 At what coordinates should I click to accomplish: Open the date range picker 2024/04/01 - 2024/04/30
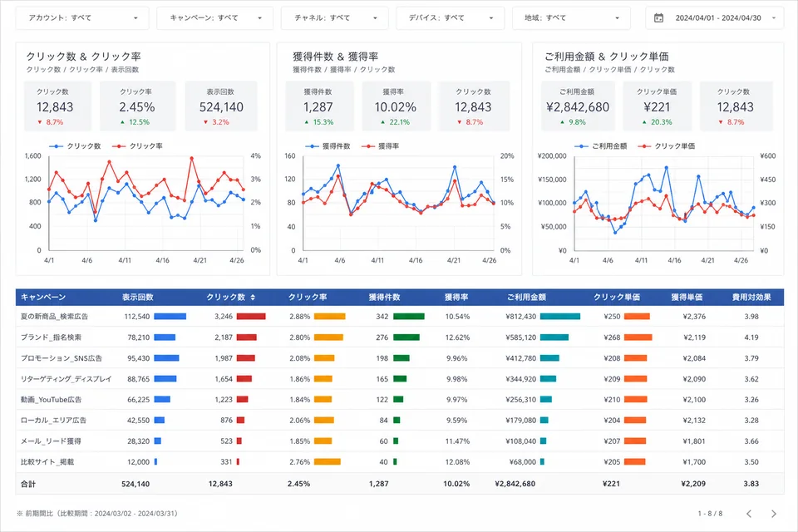click(x=715, y=17)
